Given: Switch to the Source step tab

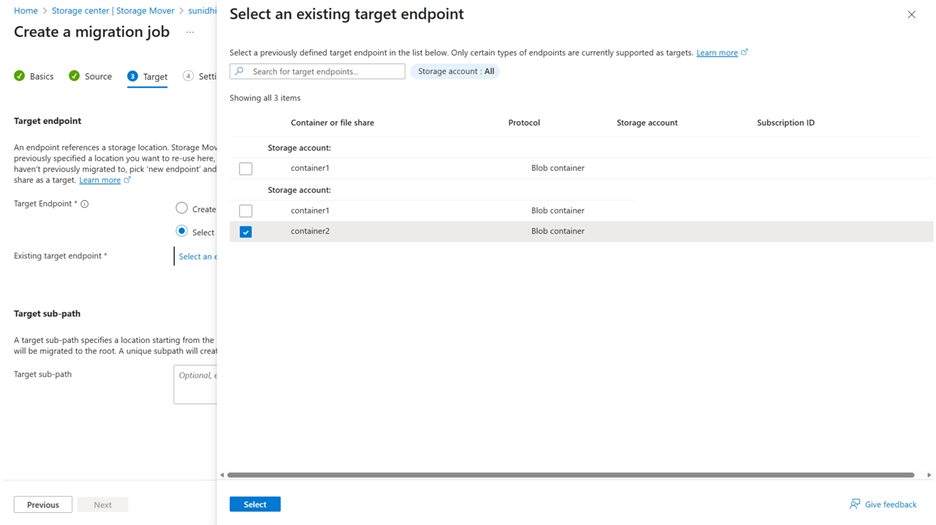Looking at the screenshot, I should point(98,76).
